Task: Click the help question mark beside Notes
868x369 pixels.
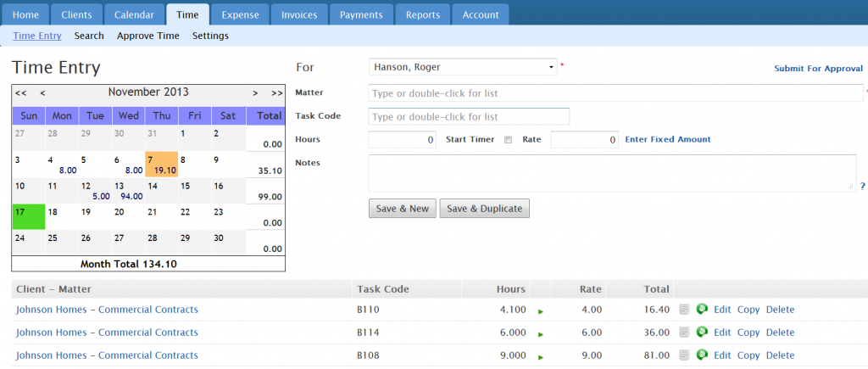Action: [862, 186]
